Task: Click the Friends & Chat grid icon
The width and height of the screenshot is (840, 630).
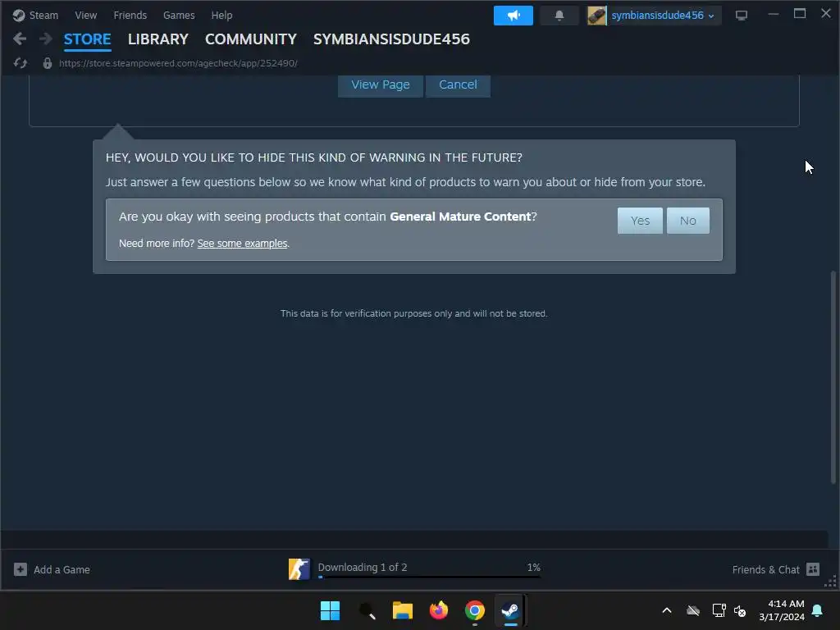Action: [x=813, y=569]
